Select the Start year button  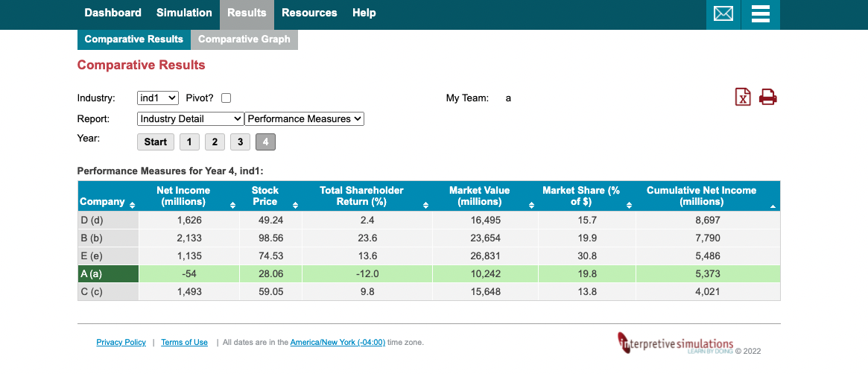(156, 142)
